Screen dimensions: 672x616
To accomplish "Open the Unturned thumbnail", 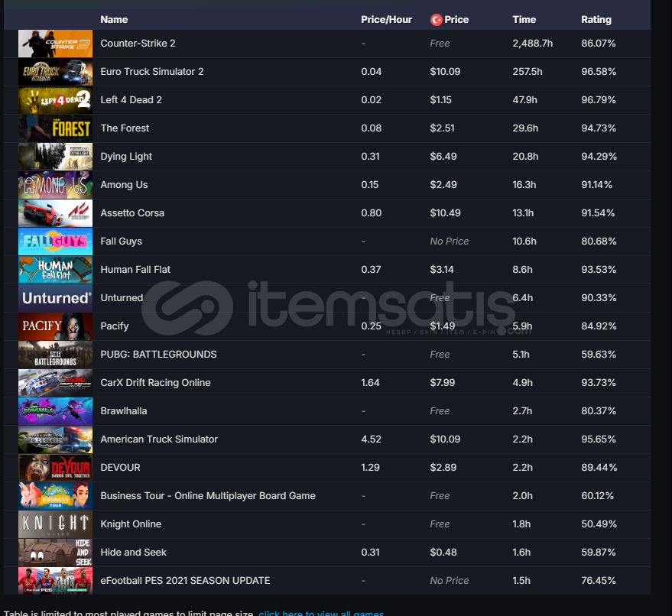I will coord(55,298).
